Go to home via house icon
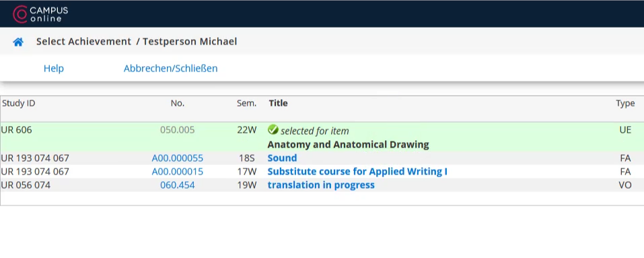The image size is (644, 258). click(18, 42)
